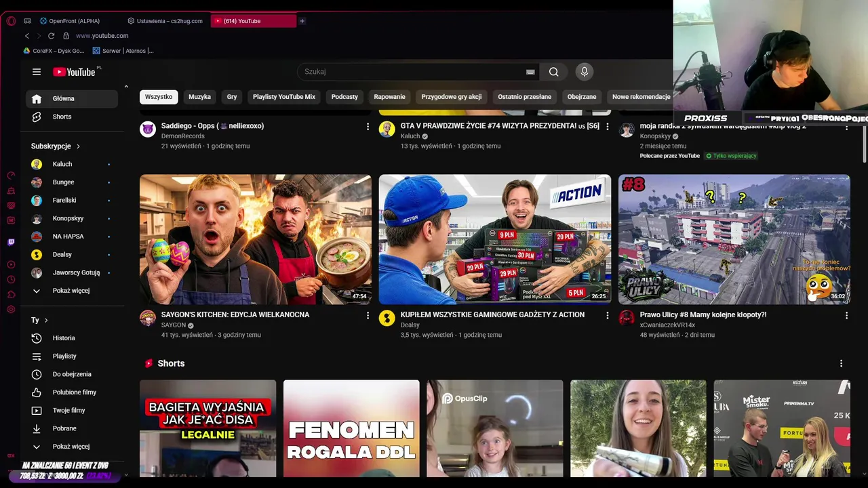Screen dimensions: 868x488
Task: Open Historia in the sidebar
Action: coord(71,338)
